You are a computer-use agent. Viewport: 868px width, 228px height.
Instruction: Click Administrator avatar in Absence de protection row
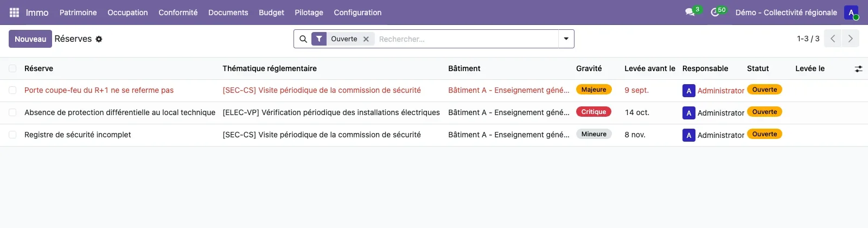click(688, 113)
